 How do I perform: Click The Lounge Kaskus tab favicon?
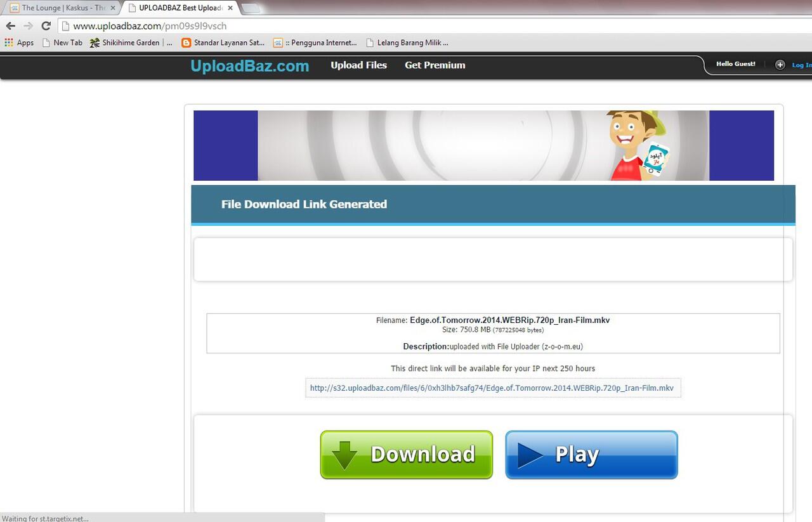(x=14, y=8)
